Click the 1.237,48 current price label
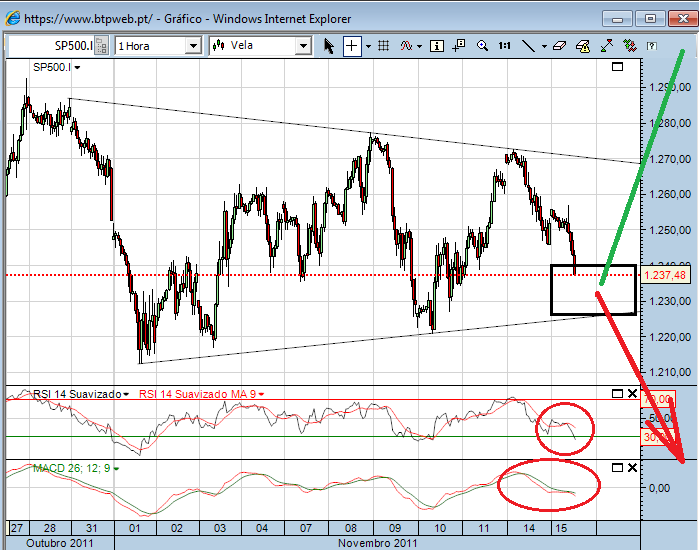The width and height of the screenshot is (699, 550). [665, 275]
